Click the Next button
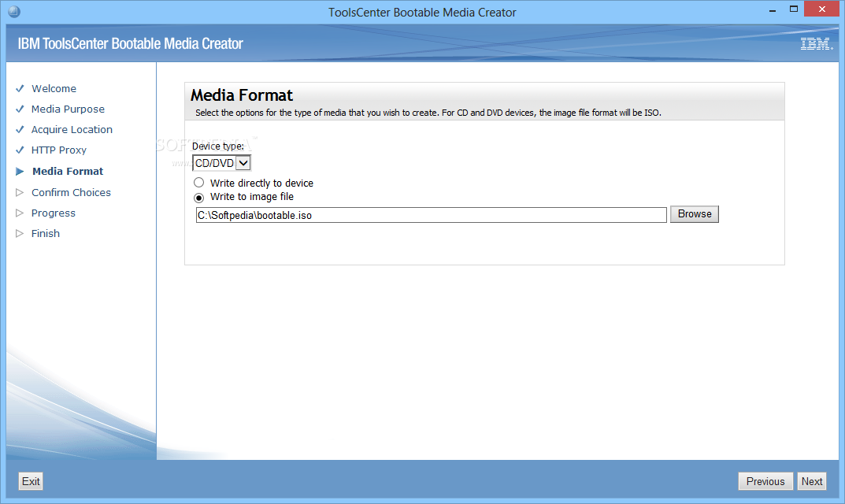Screen dimensions: 845x504 point(812,481)
